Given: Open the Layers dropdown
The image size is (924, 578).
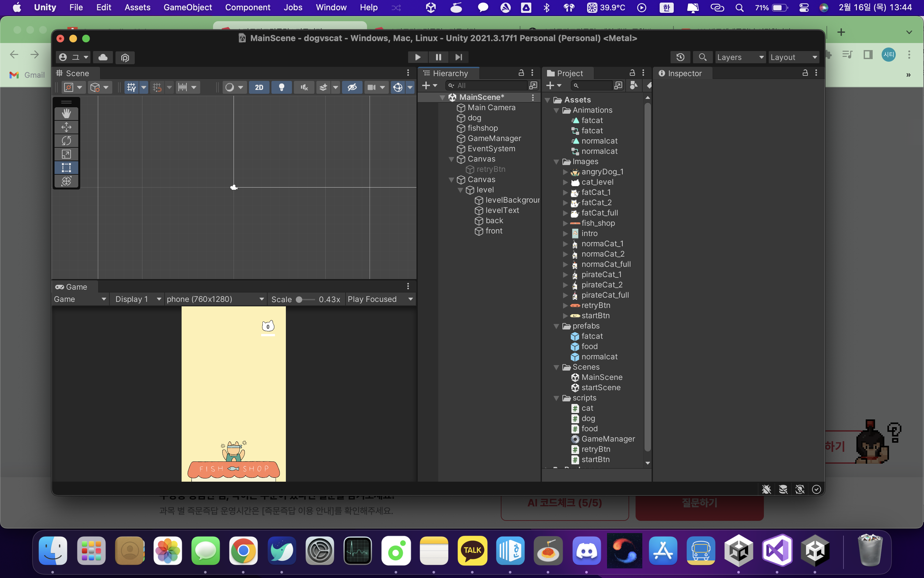Looking at the screenshot, I should pos(740,57).
